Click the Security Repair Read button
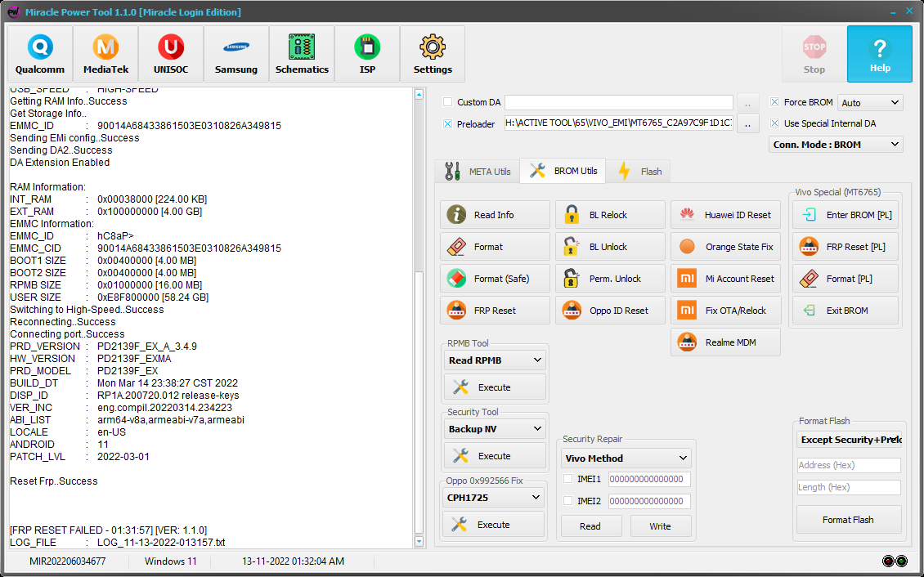 590,526
